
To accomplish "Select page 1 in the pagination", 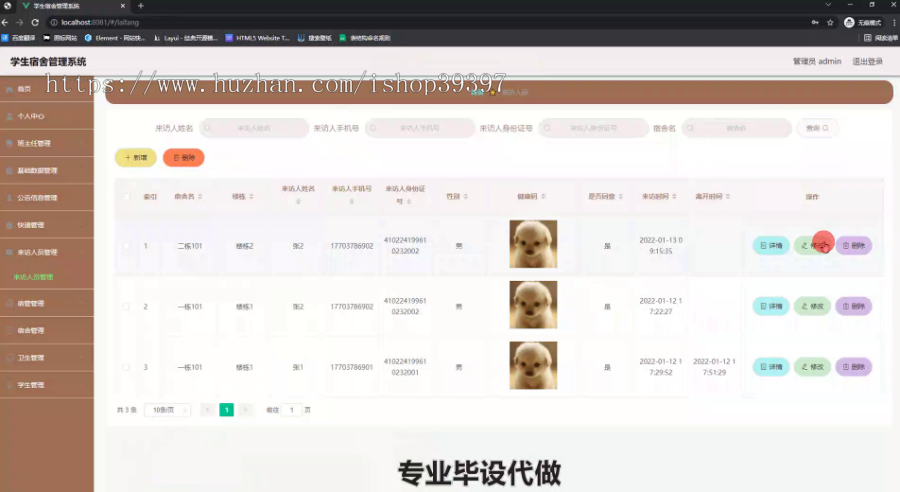I will click(x=227, y=410).
